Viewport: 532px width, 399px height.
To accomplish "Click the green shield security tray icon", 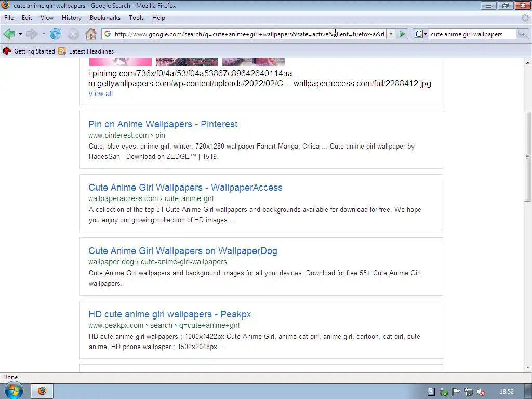I will tap(444, 392).
